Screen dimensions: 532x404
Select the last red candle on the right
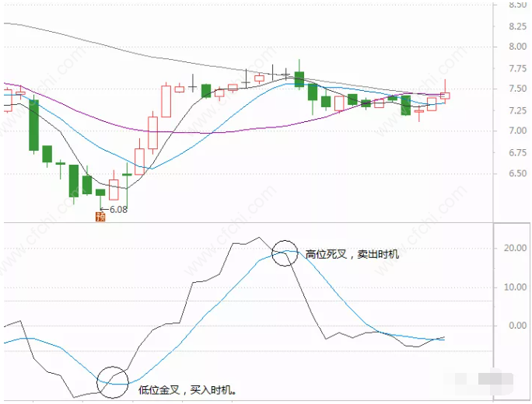[x=445, y=92]
